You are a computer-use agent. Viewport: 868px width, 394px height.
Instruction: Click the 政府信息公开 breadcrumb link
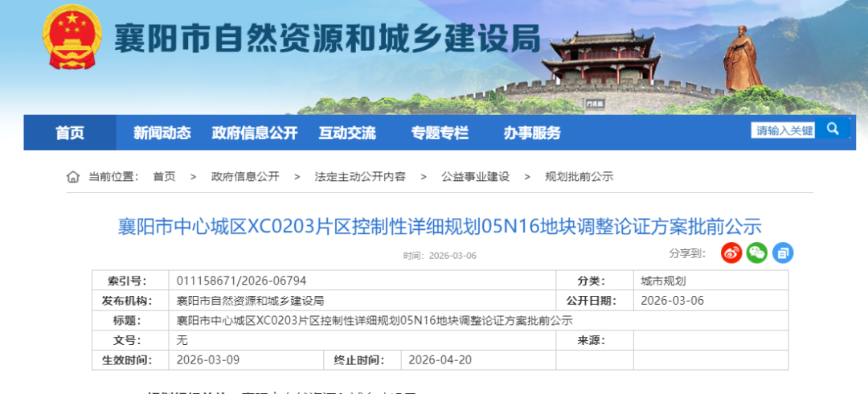coord(245,177)
